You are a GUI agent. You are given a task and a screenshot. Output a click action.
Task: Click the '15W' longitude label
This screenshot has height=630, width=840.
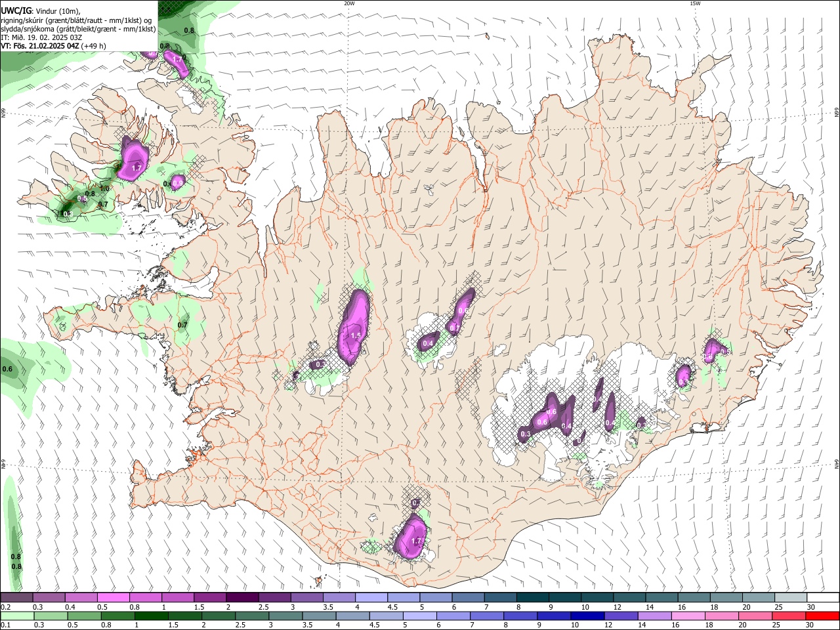pyautogui.click(x=694, y=3)
